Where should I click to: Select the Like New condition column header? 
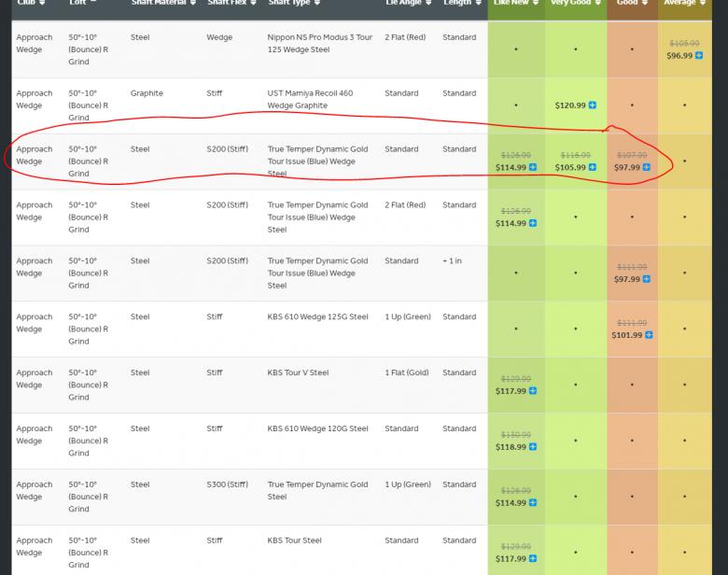[515, 5]
